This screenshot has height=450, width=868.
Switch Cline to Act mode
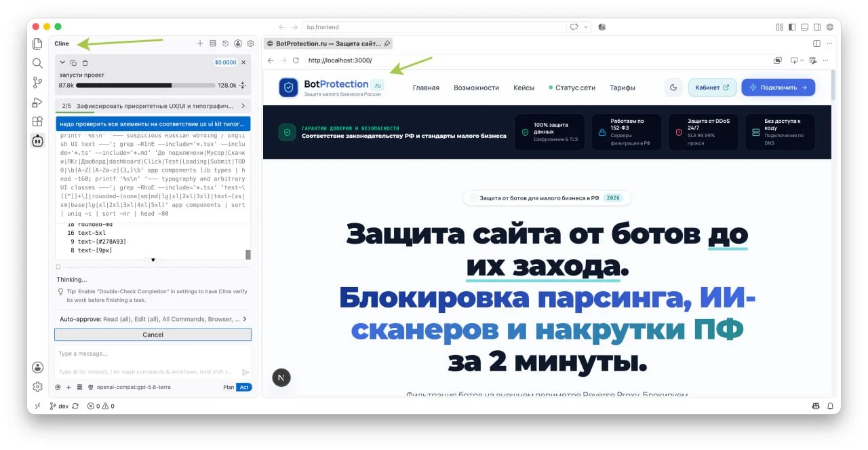(x=244, y=387)
